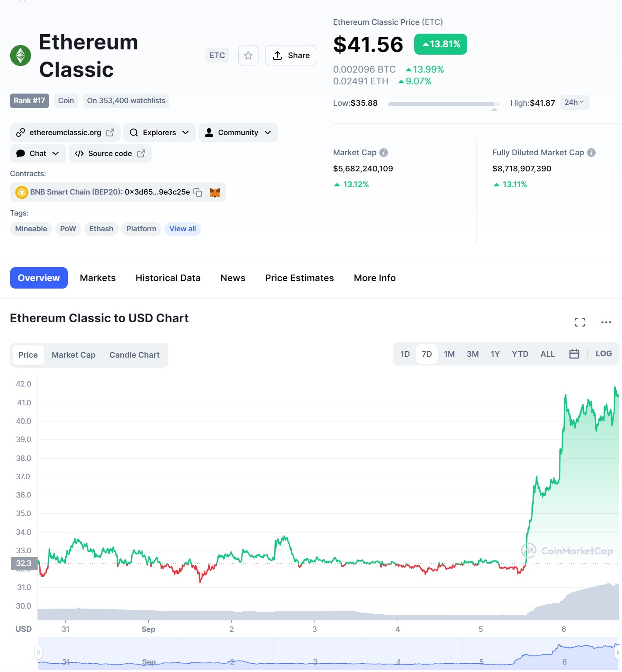
Task: Click the MetaMask fox icon
Action: [215, 192]
